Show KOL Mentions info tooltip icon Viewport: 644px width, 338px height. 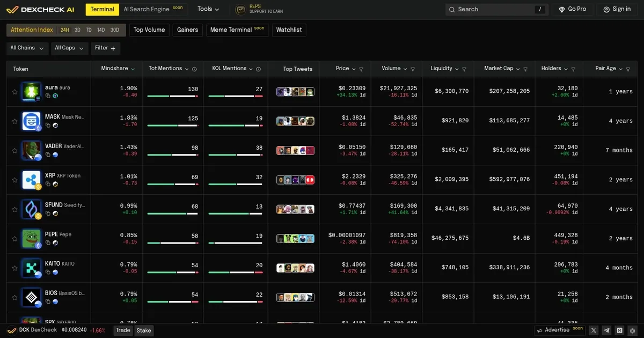tap(258, 69)
